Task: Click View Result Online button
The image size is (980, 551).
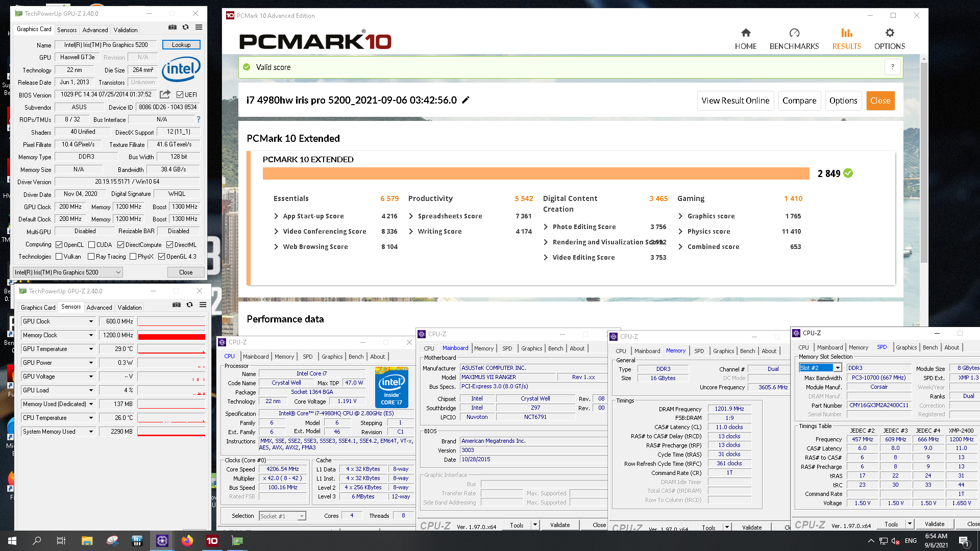Action: point(736,101)
